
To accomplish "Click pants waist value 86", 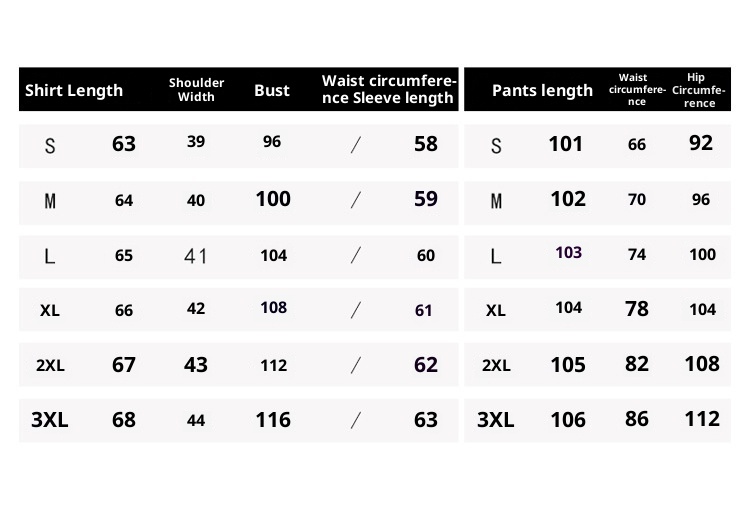I will pyautogui.click(x=637, y=419).
